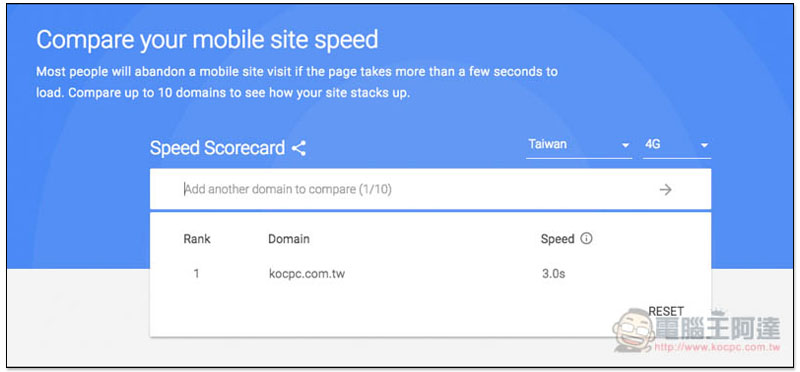Open the www.kocpc.com.tw watermark link
Image resolution: width=800 pixels, height=372 pixels.
(717, 348)
